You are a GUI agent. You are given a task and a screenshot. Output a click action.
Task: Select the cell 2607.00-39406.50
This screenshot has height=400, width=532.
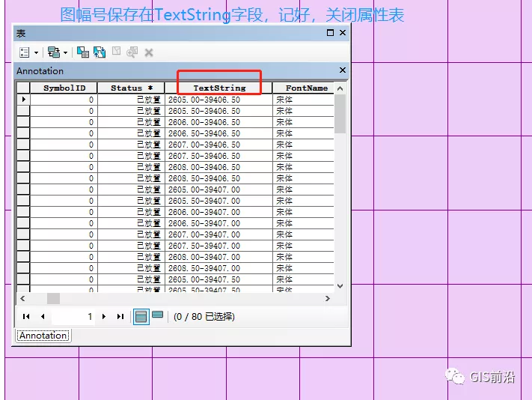[x=218, y=145]
